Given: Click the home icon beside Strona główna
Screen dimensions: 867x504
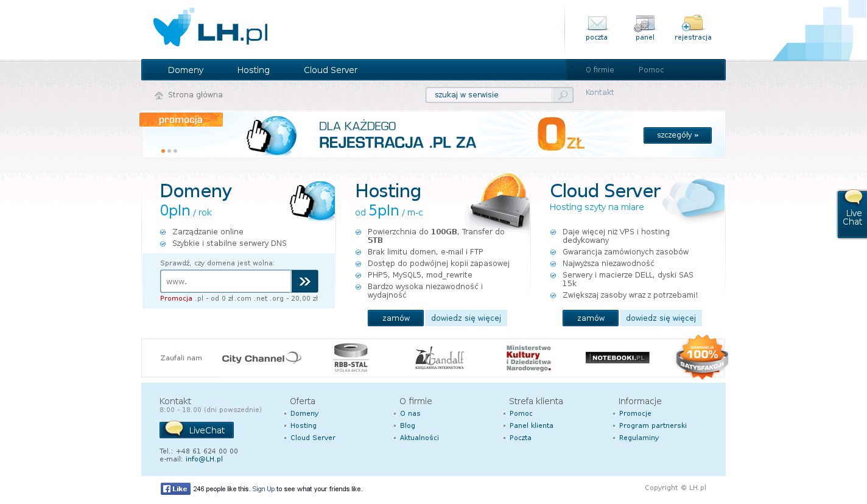Looking at the screenshot, I should tap(159, 96).
